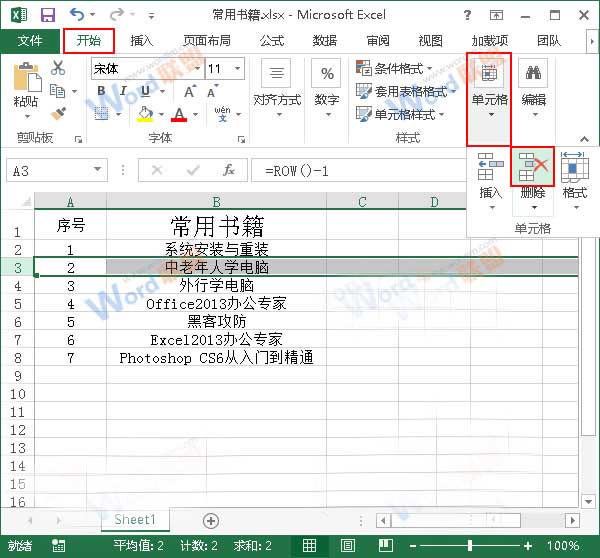The height and width of the screenshot is (558, 600).
Task: Click the Format cells icon
Action: tap(574, 168)
